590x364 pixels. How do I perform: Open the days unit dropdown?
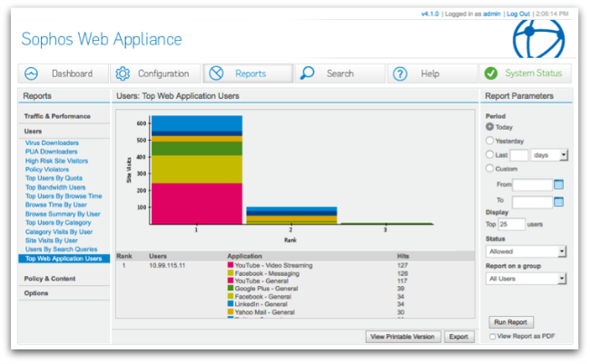(549, 155)
